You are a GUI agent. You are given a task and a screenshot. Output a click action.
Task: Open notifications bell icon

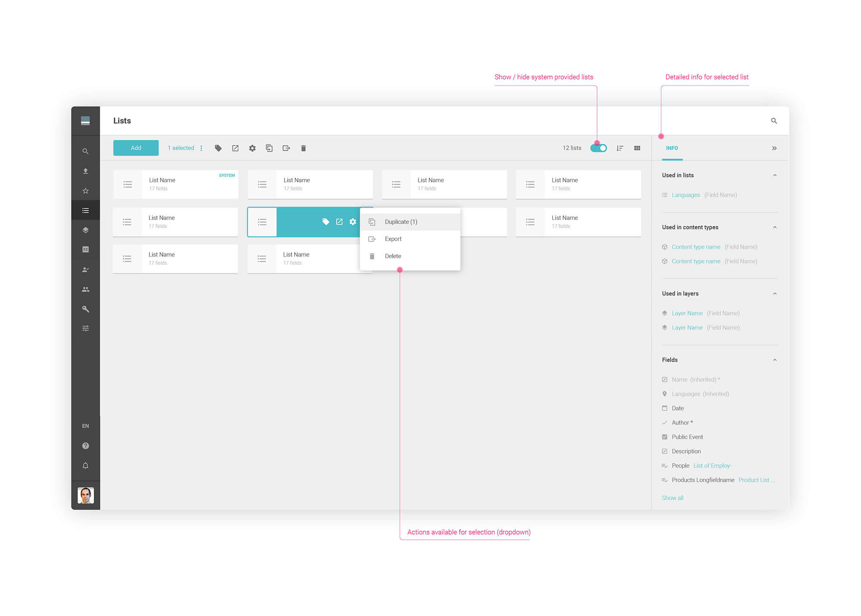tap(85, 465)
